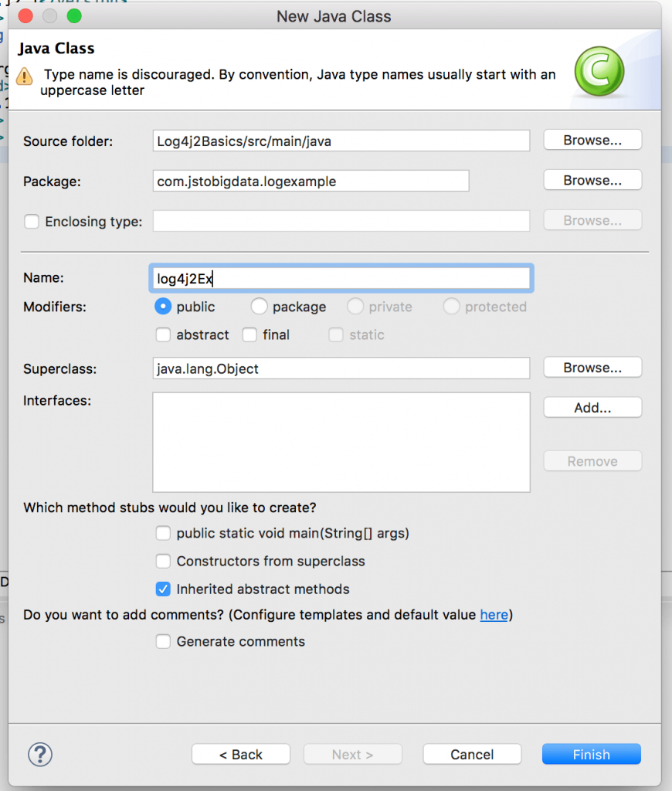
Task: Check Constructors from superclass option
Action: pos(163,561)
